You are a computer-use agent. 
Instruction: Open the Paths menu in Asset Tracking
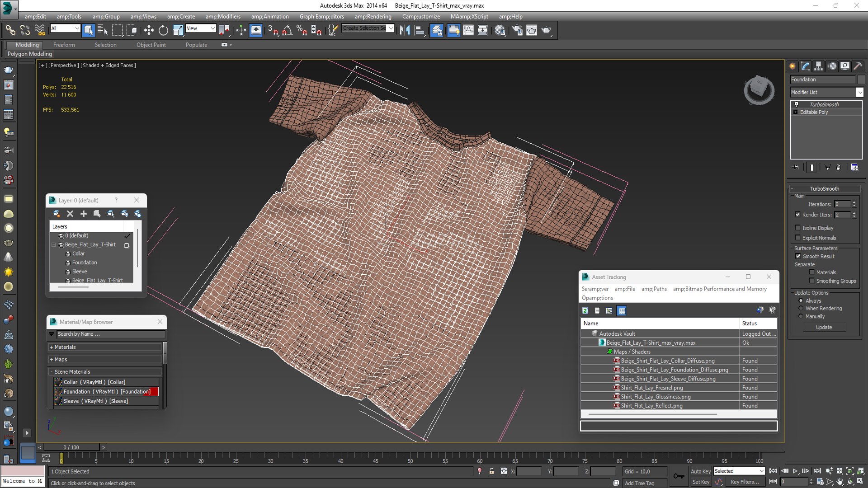tap(654, 289)
